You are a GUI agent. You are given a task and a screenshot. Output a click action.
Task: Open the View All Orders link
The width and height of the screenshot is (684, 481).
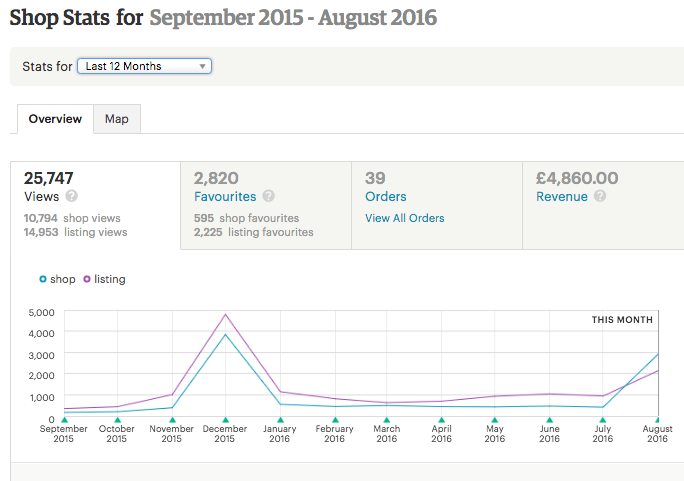pos(405,218)
